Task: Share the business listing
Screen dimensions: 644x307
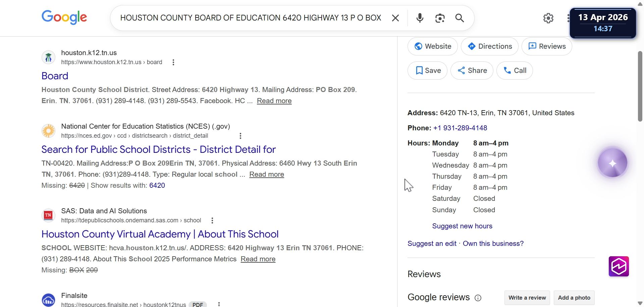Action: coord(472,71)
